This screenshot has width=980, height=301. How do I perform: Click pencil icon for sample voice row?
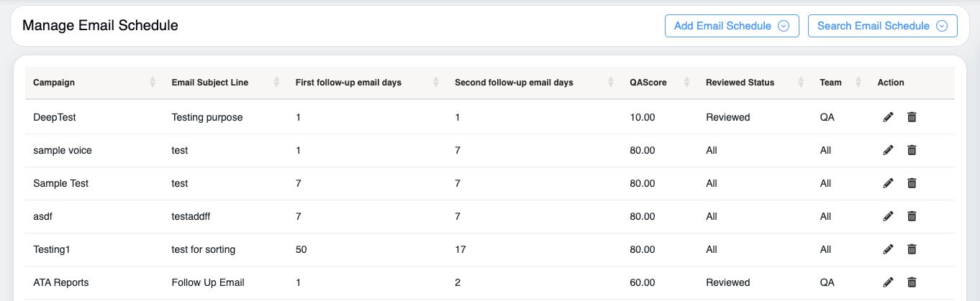(x=888, y=150)
